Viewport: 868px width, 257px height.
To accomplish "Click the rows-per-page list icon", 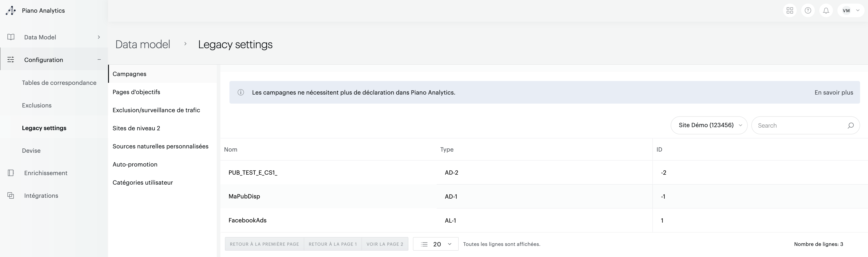I will 424,244.
